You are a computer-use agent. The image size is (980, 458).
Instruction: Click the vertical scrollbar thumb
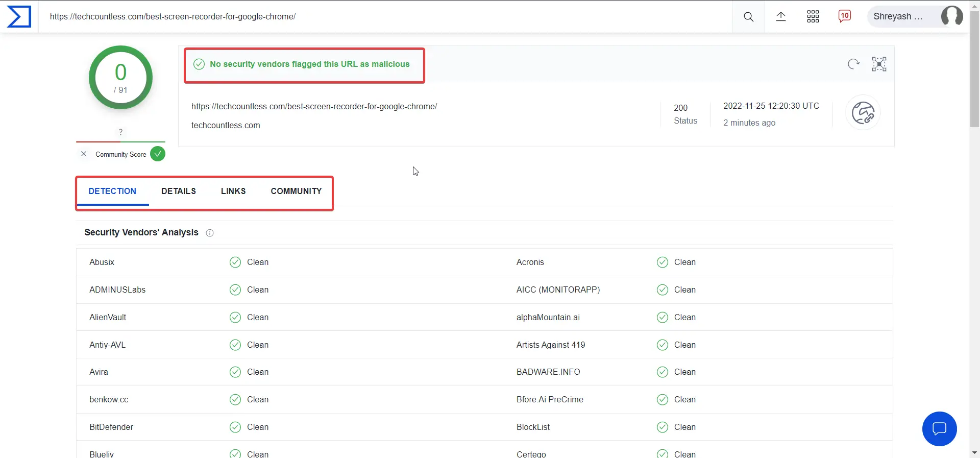click(x=974, y=68)
